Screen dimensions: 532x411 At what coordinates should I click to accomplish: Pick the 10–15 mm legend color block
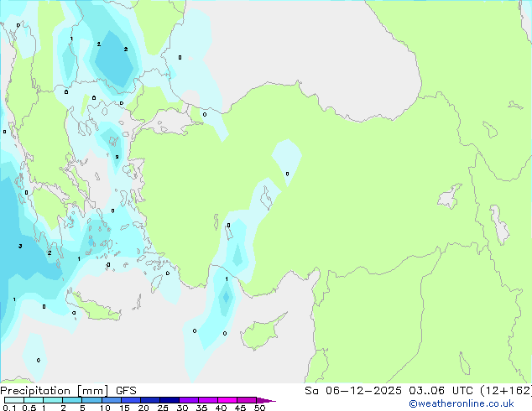pyautogui.click(x=112, y=400)
